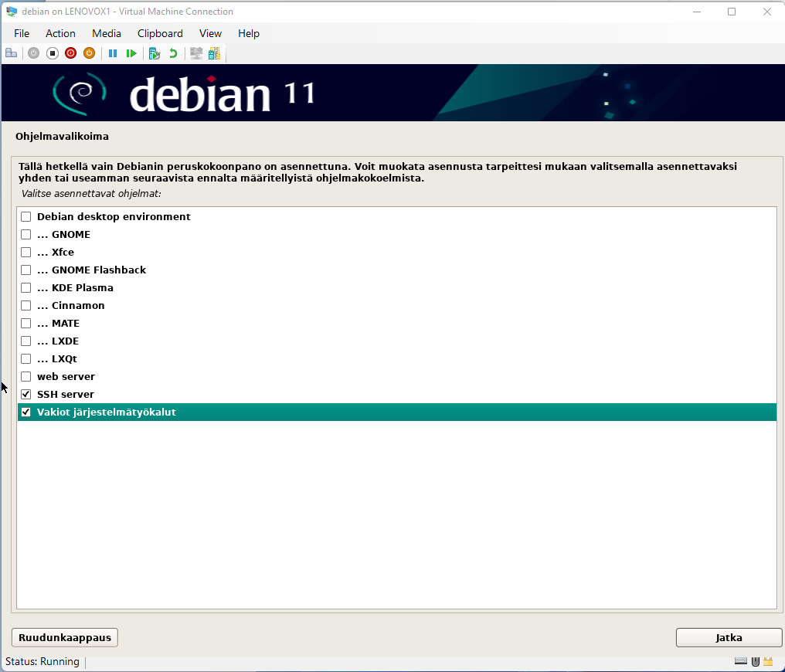This screenshot has height=672, width=785.
Task: Select the web server checkbox
Action: (26, 377)
